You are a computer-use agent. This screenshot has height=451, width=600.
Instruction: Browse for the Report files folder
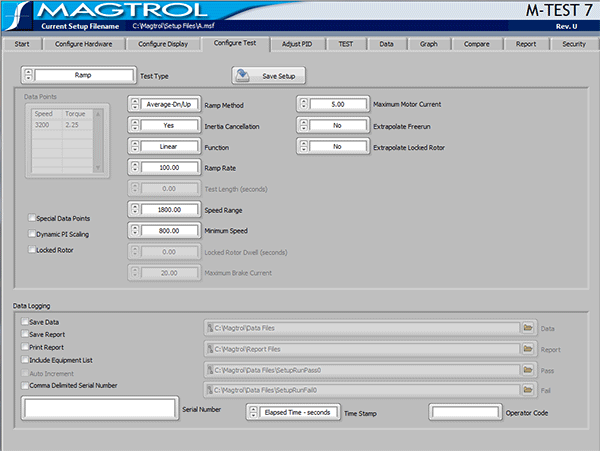(528, 348)
